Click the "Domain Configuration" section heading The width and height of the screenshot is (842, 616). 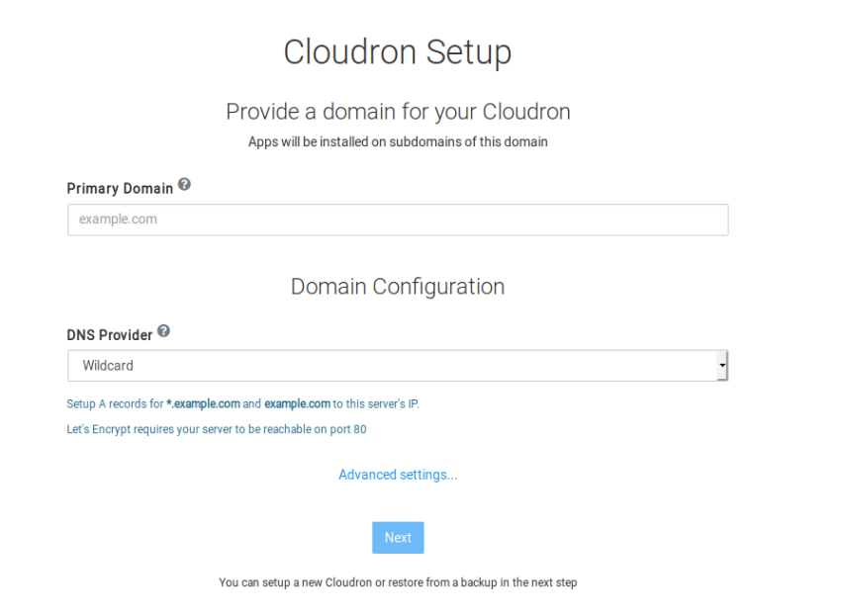pyautogui.click(x=398, y=287)
